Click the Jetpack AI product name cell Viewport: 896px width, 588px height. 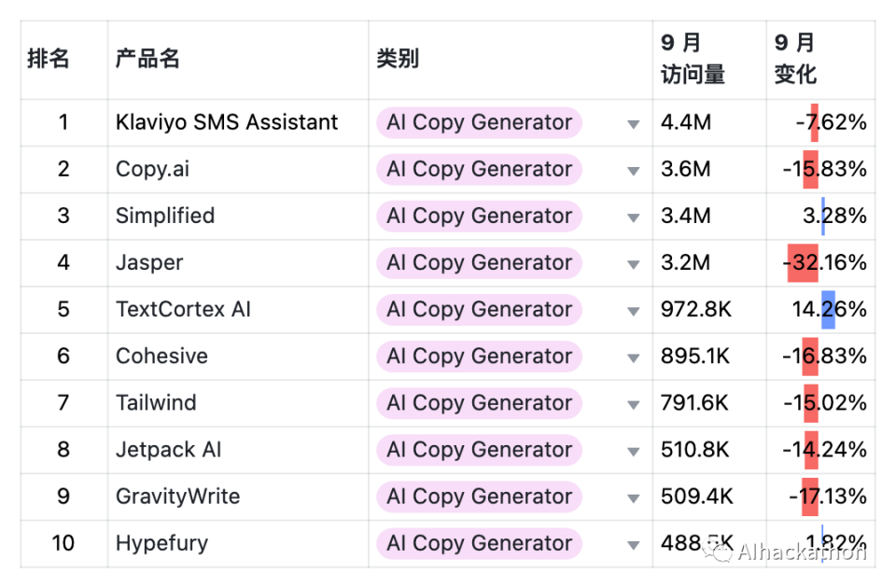[168, 450]
